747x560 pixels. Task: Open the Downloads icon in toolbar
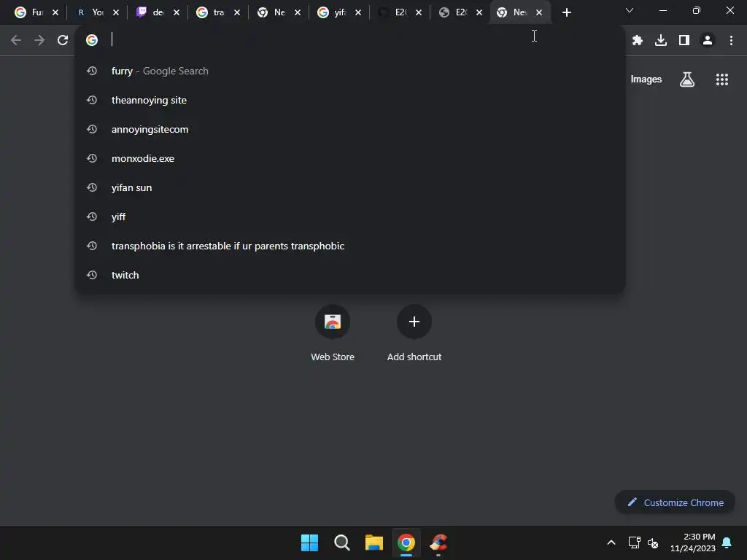pyautogui.click(x=661, y=41)
